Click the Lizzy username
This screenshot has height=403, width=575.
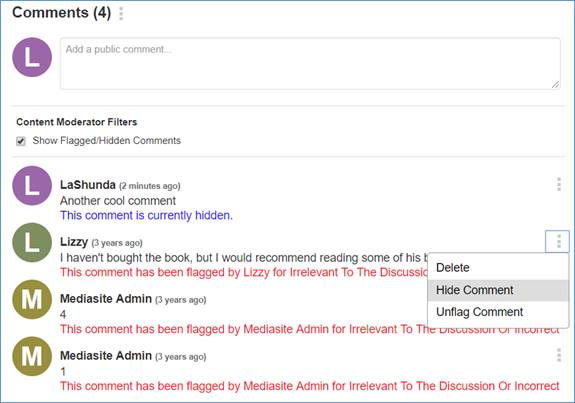[x=74, y=242]
